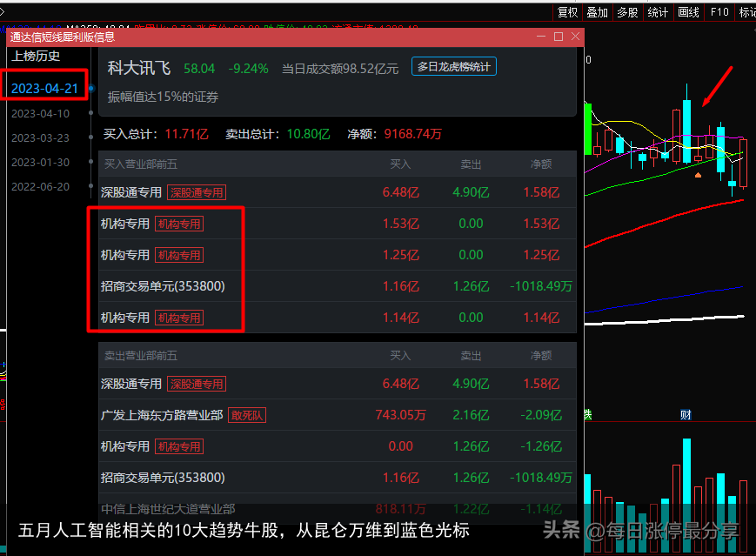756x556 pixels.
Task: Click 招商交易单元(353800) in buy top five
Action: point(163,286)
